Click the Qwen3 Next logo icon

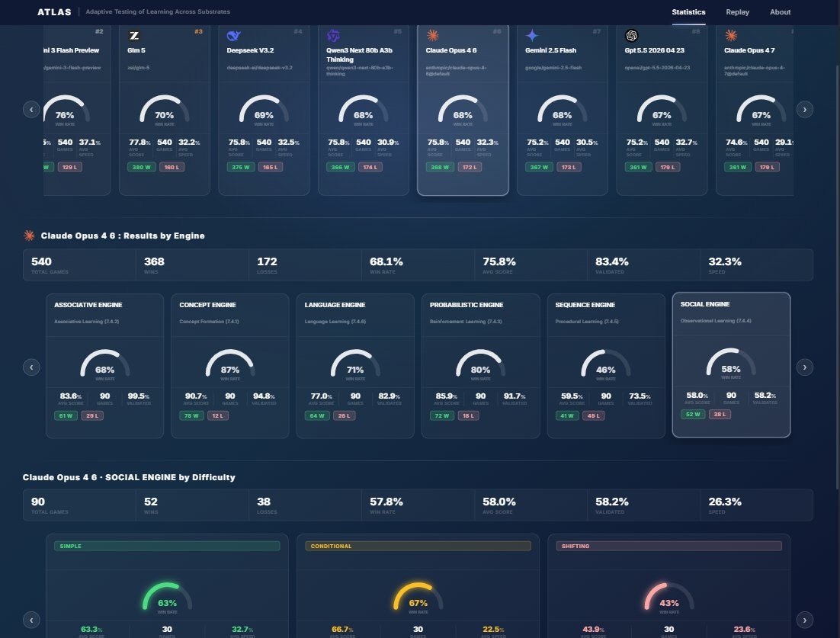333,35
